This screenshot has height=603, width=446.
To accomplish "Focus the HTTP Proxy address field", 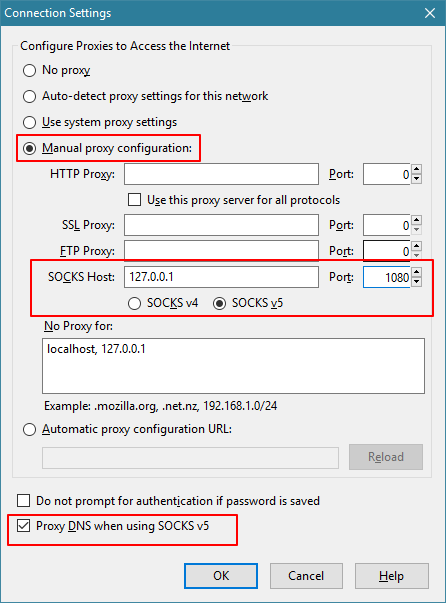I will [221, 174].
